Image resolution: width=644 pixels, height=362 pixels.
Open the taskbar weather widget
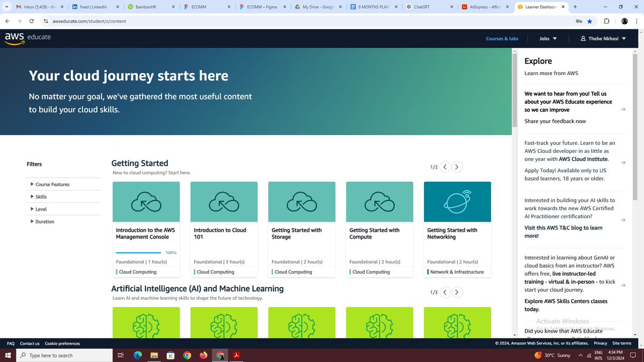553,355
